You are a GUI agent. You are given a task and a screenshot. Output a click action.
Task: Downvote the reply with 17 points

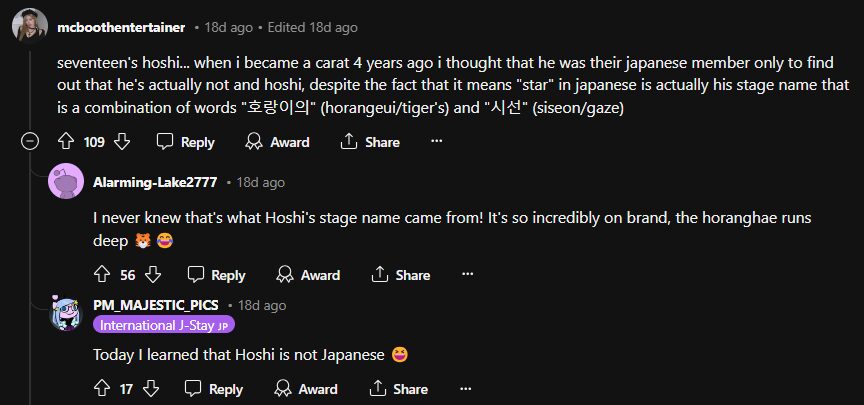tap(153, 388)
